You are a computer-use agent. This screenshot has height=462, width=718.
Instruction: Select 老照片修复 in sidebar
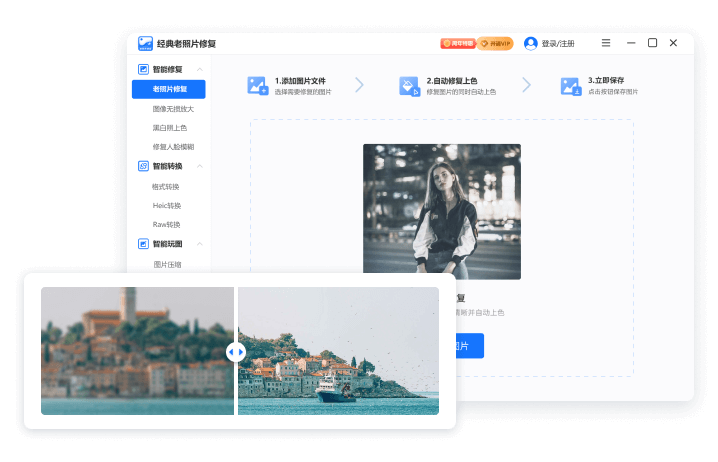pos(168,89)
